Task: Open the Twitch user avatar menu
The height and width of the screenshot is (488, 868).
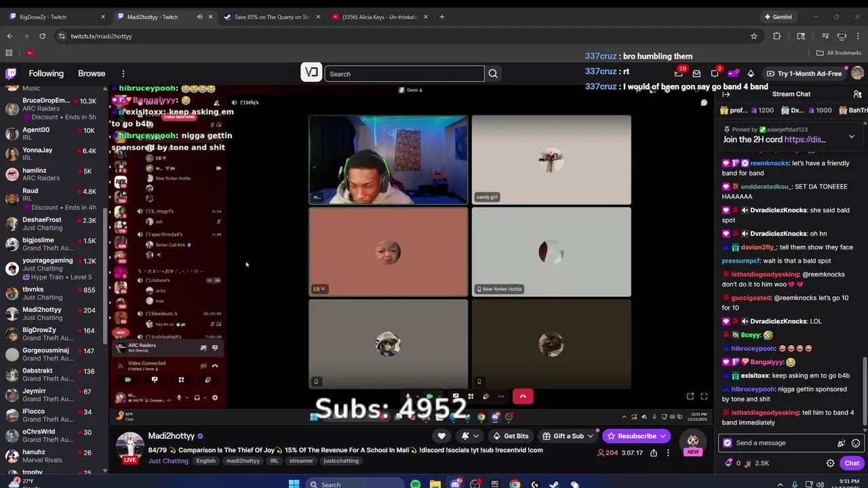Action: pos(857,73)
